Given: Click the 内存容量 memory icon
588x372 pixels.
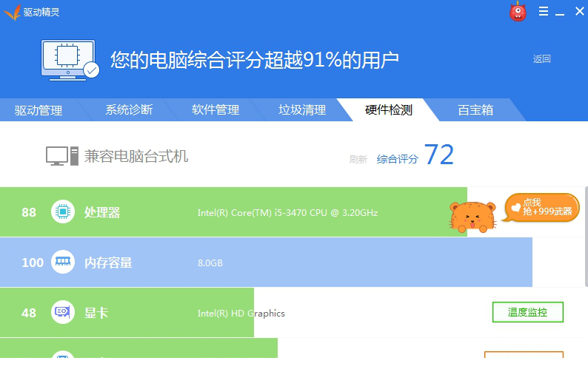Looking at the screenshot, I should pyautogui.click(x=63, y=262).
